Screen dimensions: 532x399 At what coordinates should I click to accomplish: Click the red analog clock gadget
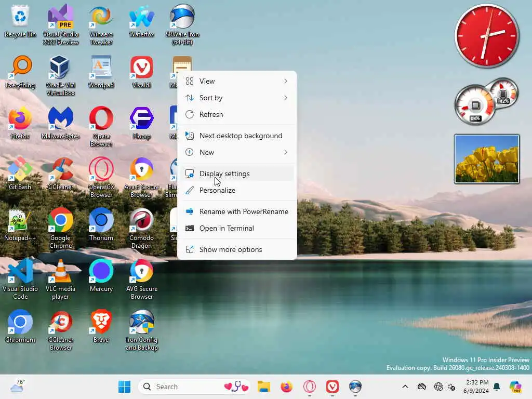(486, 35)
